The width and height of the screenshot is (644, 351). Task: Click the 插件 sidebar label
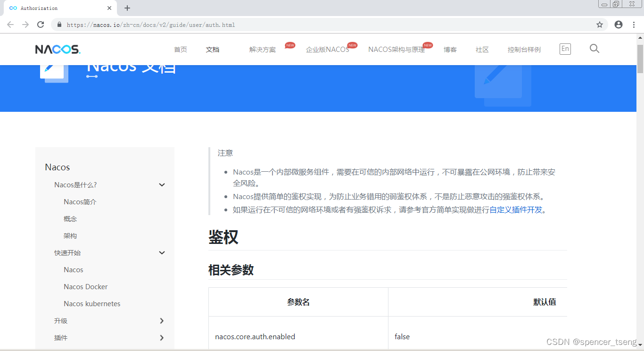(x=61, y=338)
